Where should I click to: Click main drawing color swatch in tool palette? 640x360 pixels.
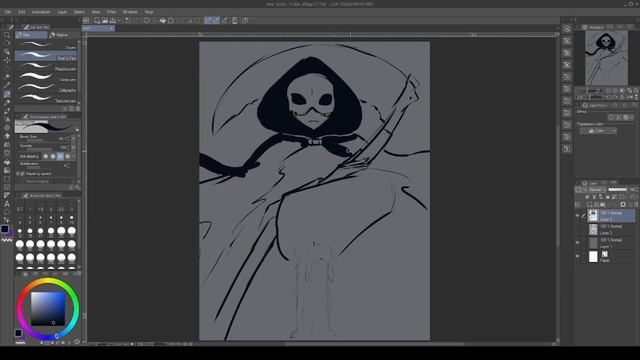[4, 229]
